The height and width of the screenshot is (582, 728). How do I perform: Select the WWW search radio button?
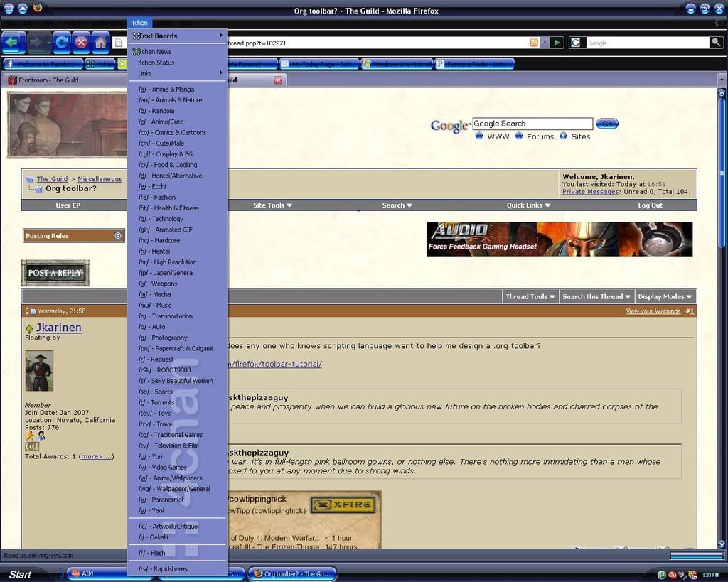pyautogui.click(x=479, y=136)
